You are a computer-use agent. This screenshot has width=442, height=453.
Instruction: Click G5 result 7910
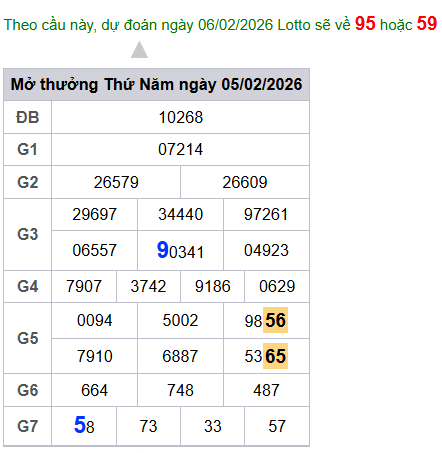(x=95, y=356)
